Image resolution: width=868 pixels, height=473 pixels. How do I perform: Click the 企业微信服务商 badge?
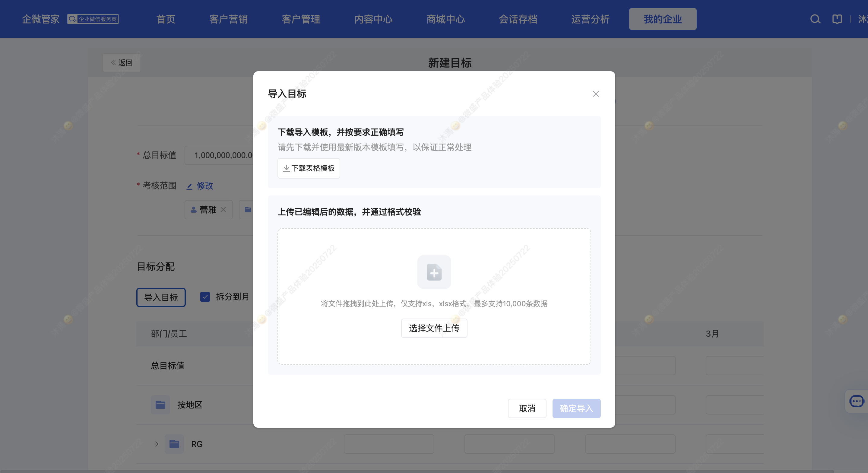tap(93, 19)
